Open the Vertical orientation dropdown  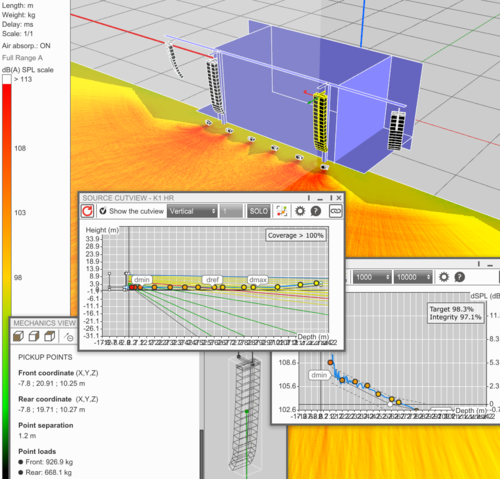[192, 211]
